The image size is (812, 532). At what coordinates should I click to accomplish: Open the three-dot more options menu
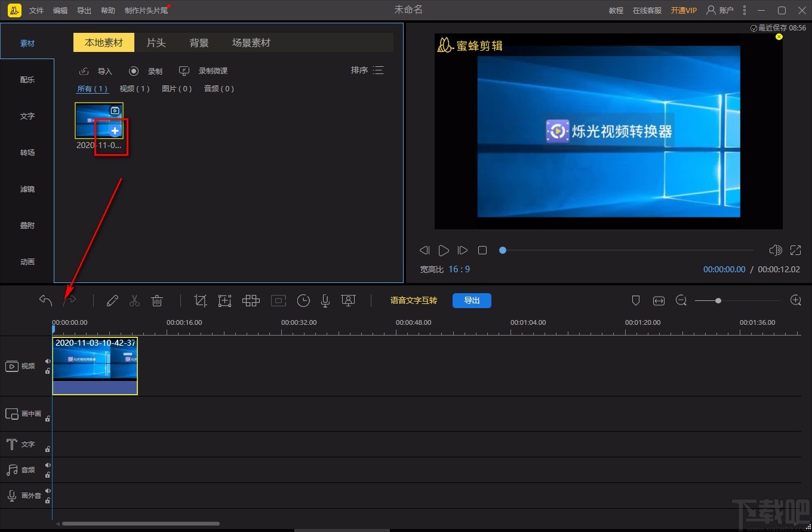point(745,10)
